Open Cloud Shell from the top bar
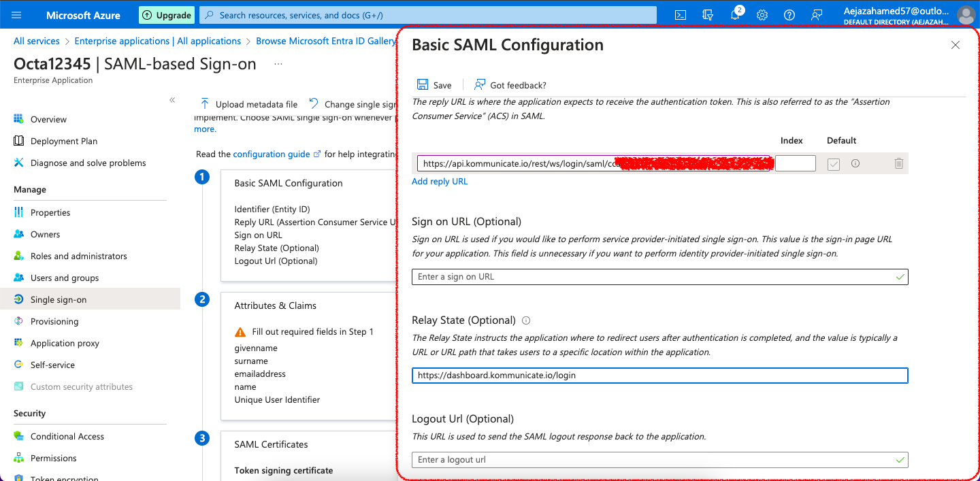Image resolution: width=980 pixels, height=481 pixels. 681,15
